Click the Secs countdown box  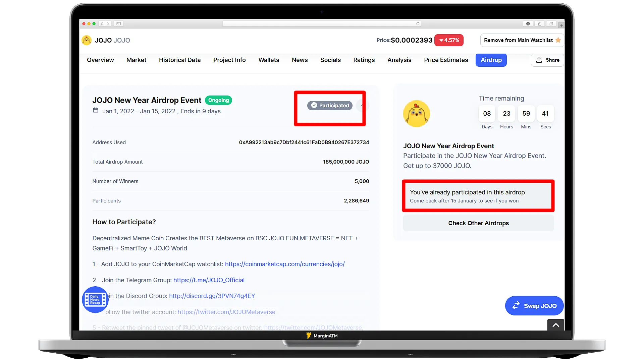tap(545, 114)
